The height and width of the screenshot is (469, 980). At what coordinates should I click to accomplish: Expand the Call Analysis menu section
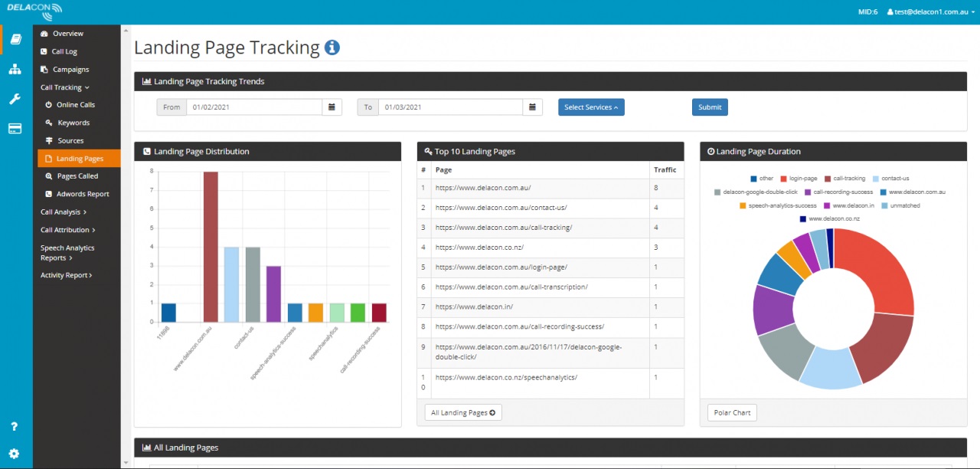click(x=64, y=212)
